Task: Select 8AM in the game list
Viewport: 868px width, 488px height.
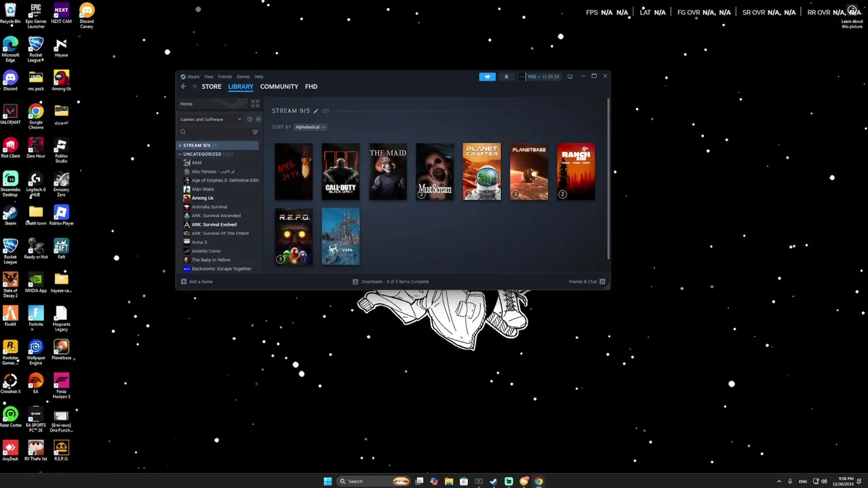Action: pos(197,163)
